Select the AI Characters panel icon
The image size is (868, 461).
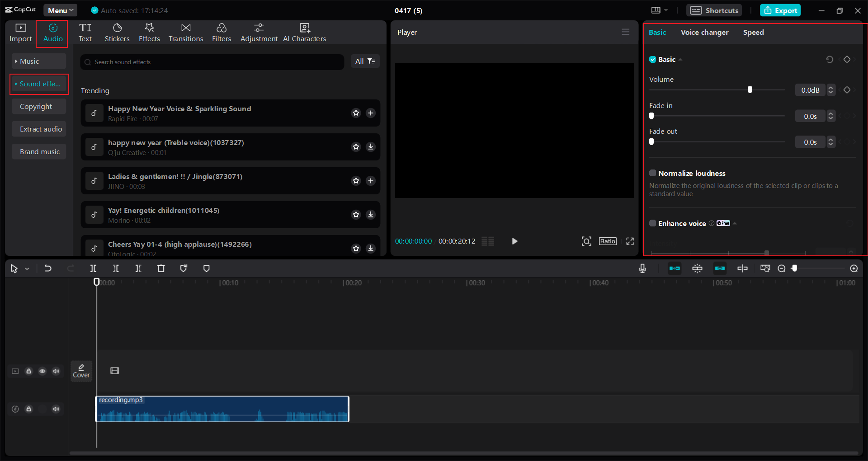305,32
